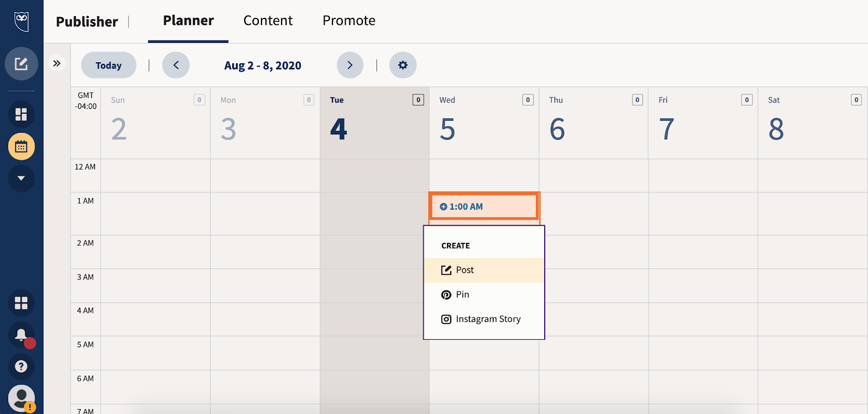Image resolution: width=868 pixels, height=414 pixels.
Task: Go to the previous week
Action: (176, 65)
